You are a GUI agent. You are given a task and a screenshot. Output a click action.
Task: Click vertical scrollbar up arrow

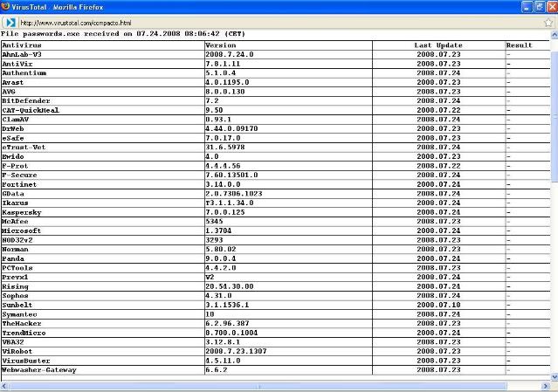555,35
